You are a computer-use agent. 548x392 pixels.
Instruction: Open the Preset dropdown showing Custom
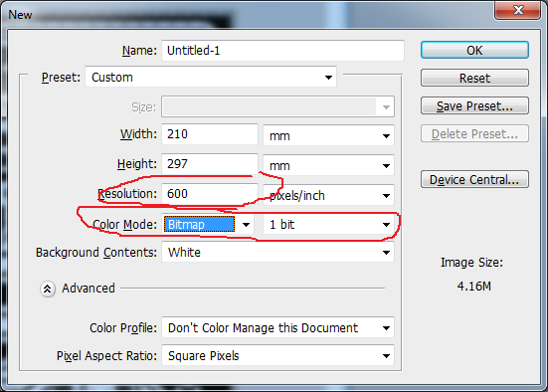click(x=211, y=77)
